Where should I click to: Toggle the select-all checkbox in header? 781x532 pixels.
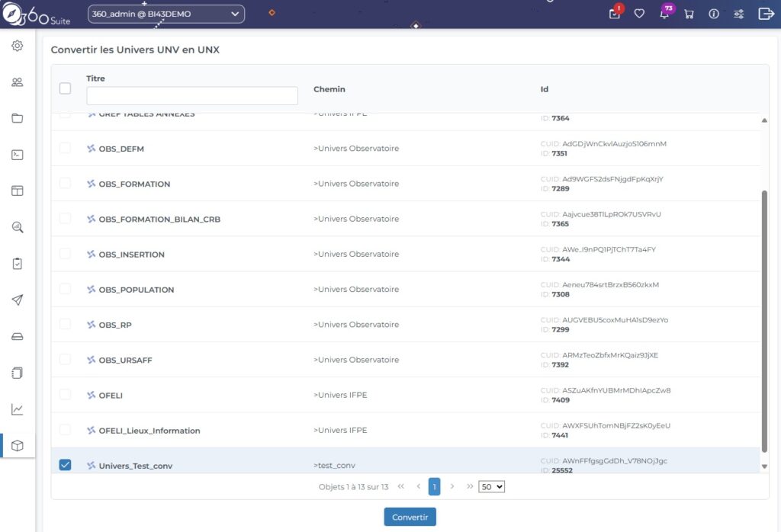pyautogui.click(x=65, y=88)
